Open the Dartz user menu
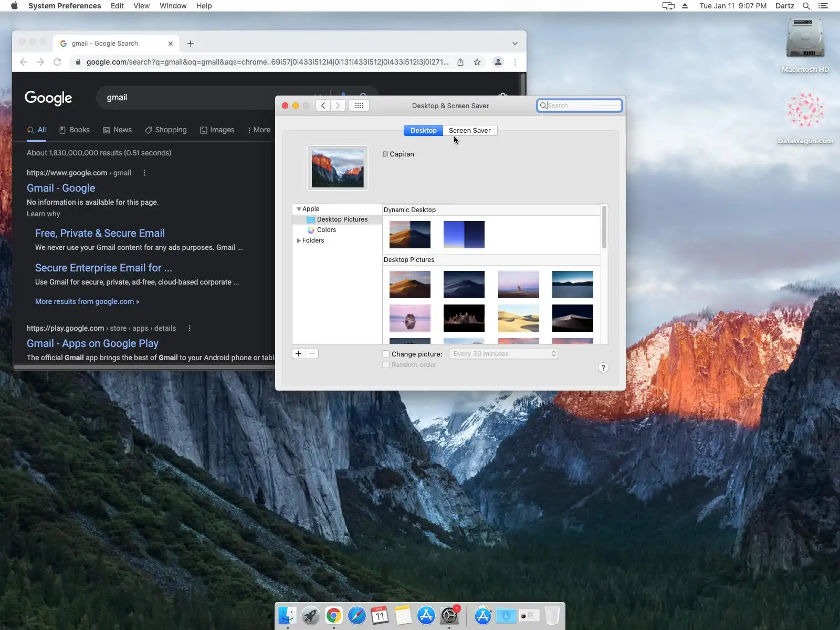This screenshot has height=630, width=840. (x=784, y=6)
